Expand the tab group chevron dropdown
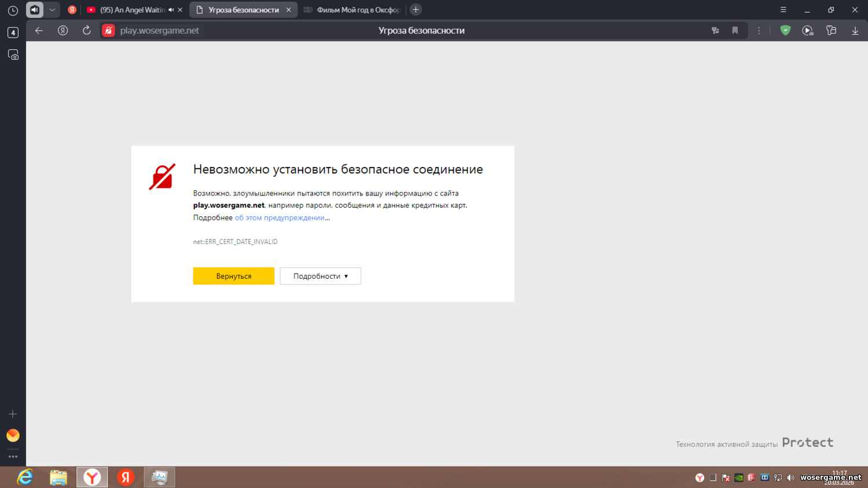Screen dimensions: 868x488 click(52, 10)
